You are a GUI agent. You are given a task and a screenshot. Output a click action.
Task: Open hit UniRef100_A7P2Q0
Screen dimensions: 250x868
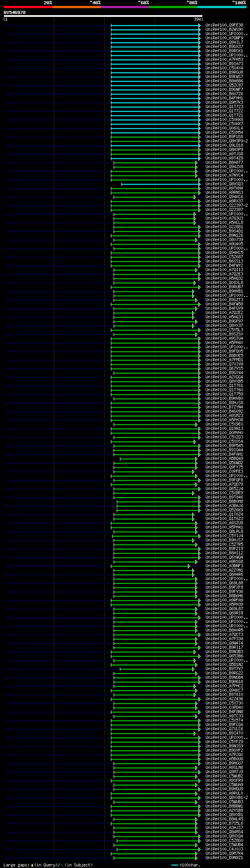tap(224, 755)
